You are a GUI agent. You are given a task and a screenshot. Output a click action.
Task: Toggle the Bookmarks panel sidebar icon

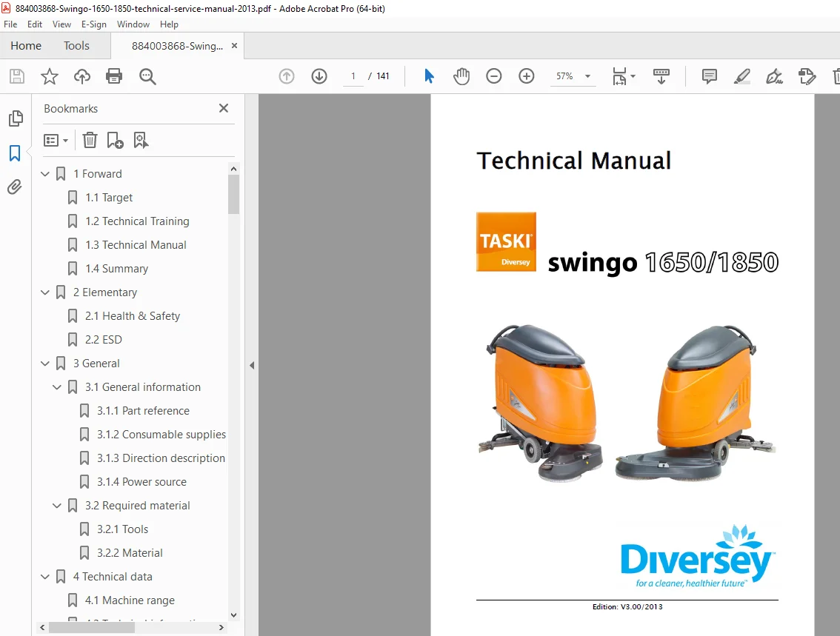15,153
